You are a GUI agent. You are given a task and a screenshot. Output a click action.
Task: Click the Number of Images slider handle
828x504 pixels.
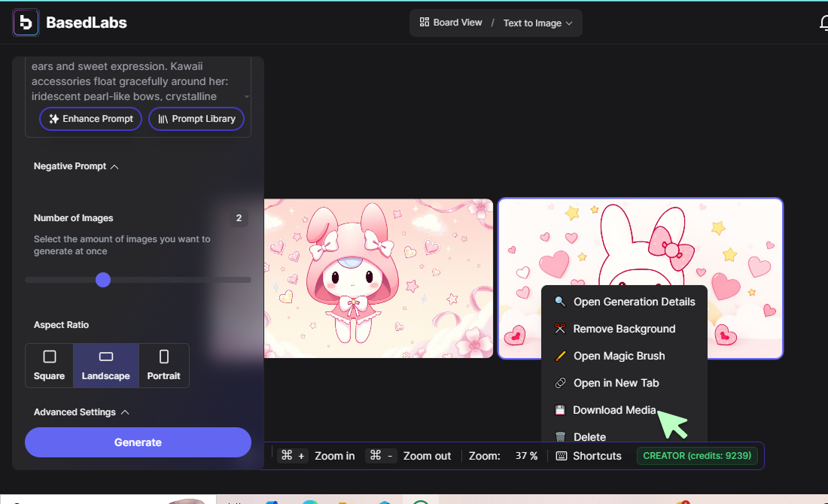point(103,280)
